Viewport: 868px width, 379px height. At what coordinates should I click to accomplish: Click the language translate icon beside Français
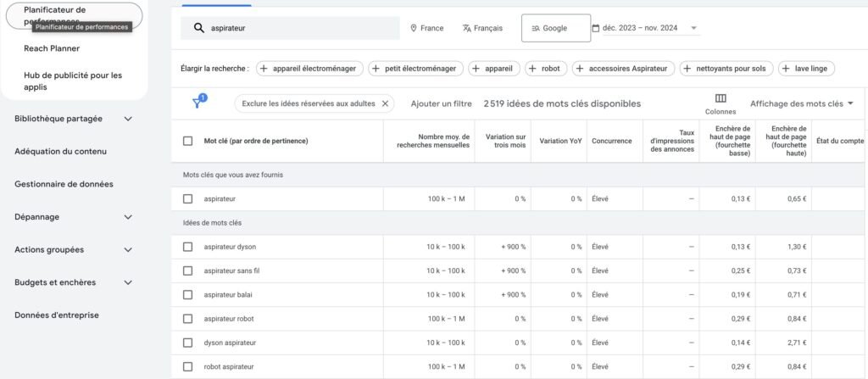pyautogui.click(x=467, y=28)
